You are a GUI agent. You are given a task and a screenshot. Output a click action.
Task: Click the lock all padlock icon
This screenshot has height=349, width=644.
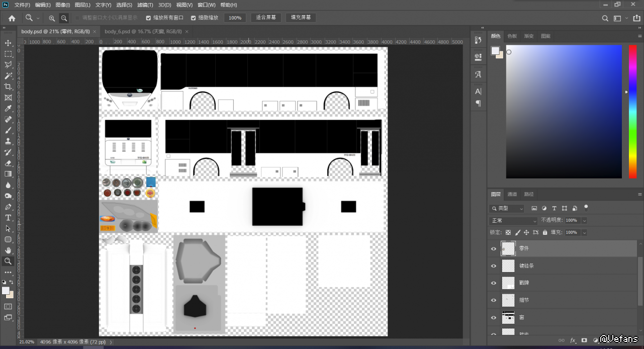click(545, 233)
